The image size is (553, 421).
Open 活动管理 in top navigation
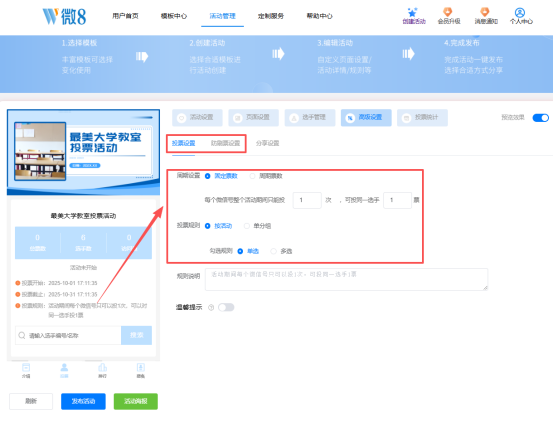pos(222,16)
